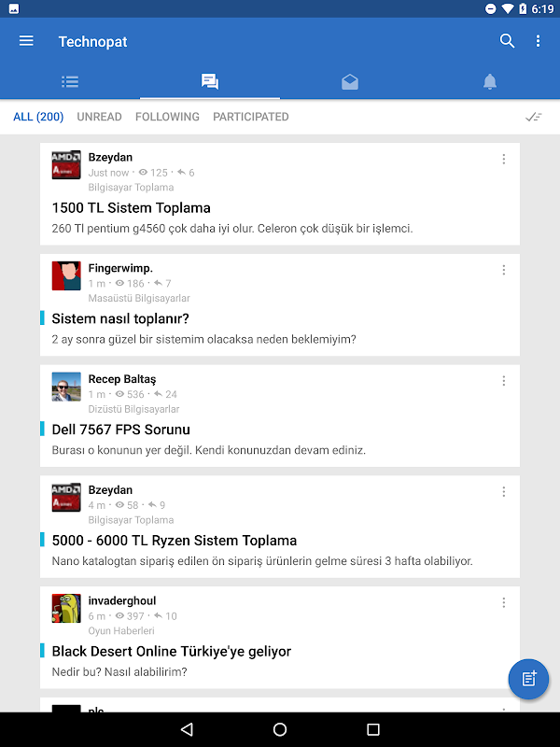Tap the Android back button
The image size is (560, 747).
[x=187, y=729]
